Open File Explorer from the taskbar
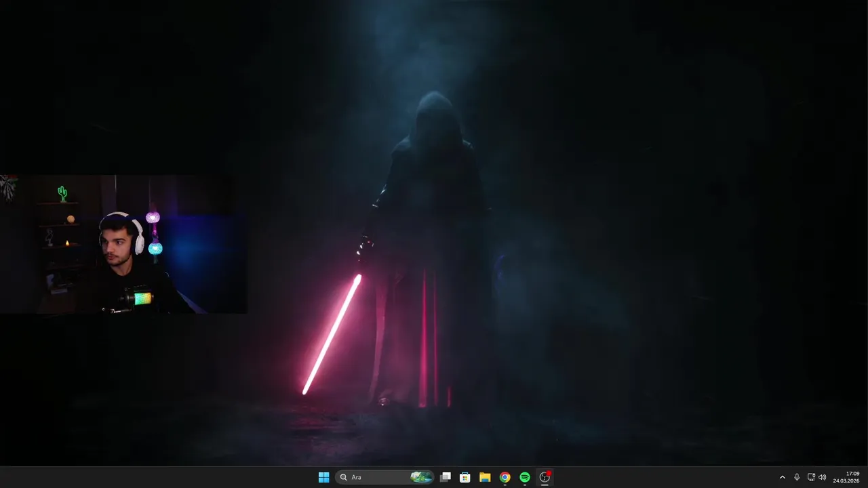Screen dimensions: 868x488 tap(485, 477)
